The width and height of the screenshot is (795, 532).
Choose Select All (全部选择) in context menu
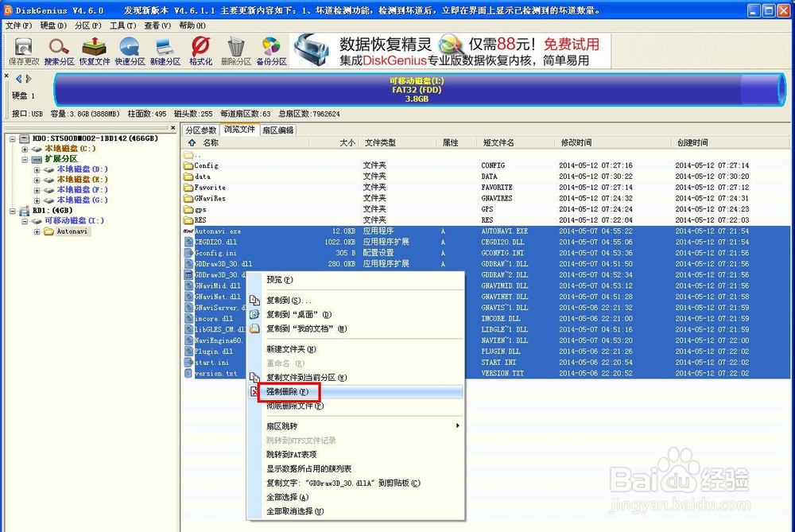pos(355,497)
